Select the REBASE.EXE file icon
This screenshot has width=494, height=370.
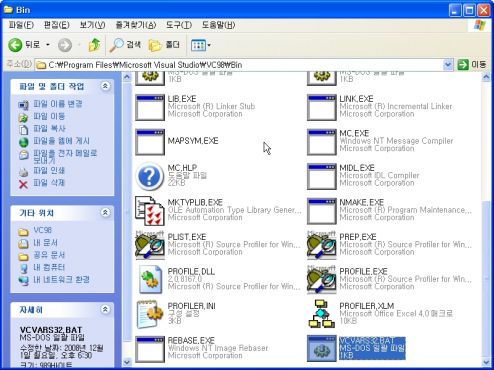[x=150, y=349]
